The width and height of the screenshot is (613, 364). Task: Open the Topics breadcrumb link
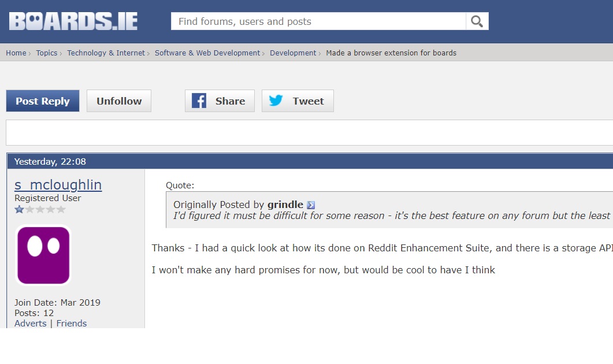47,53
